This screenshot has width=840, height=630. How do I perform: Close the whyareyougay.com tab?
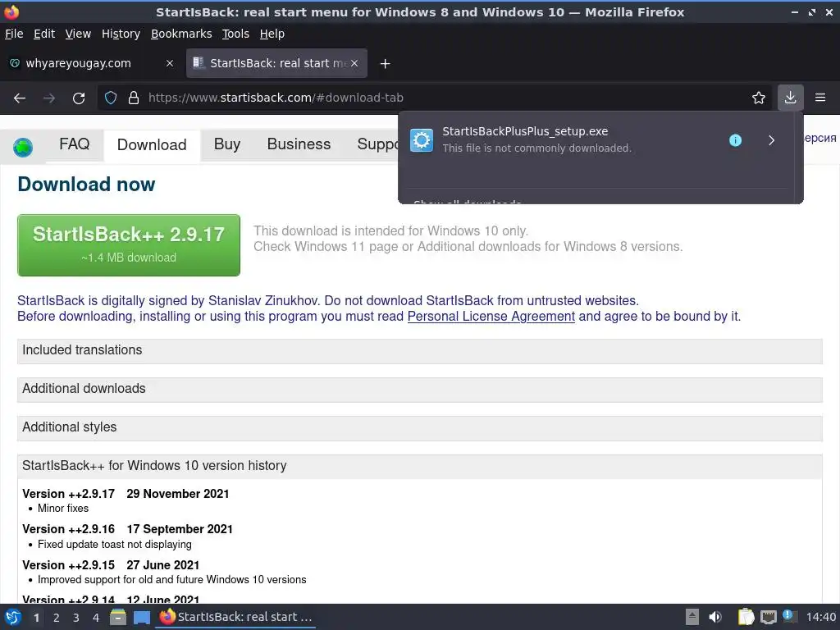click(x=169, y=63)
